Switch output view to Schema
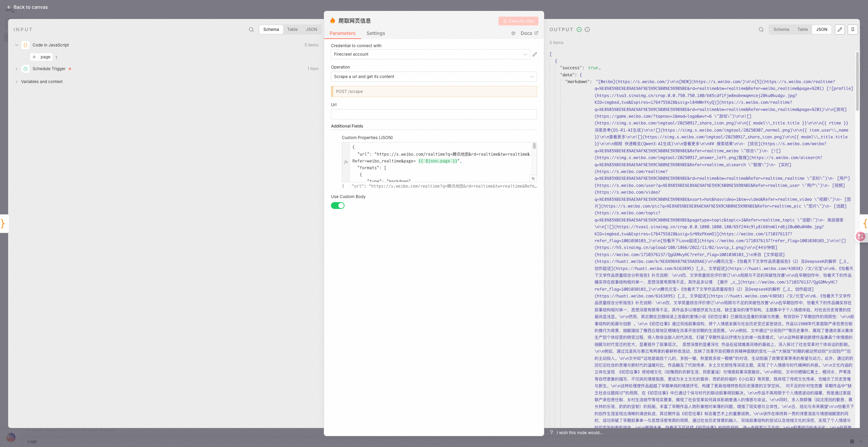 [781, 30]
